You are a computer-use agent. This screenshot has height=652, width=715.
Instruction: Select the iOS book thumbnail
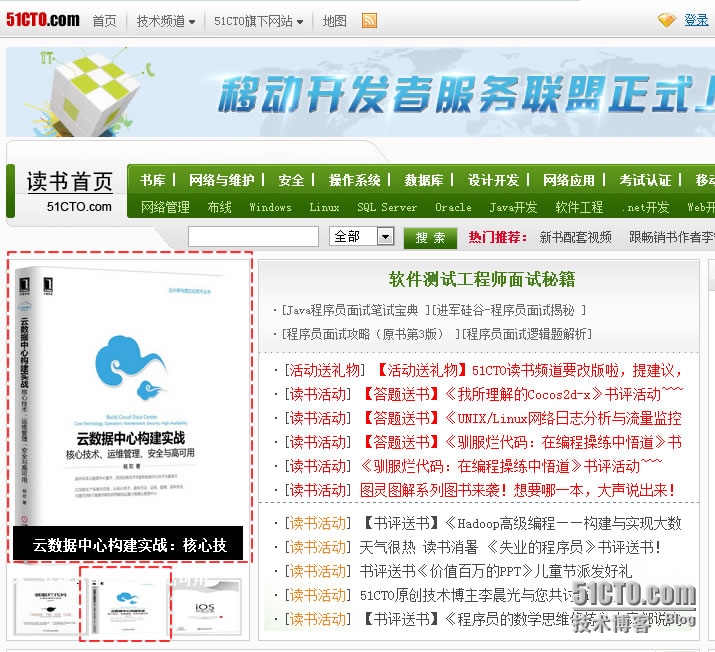[206, 607]
